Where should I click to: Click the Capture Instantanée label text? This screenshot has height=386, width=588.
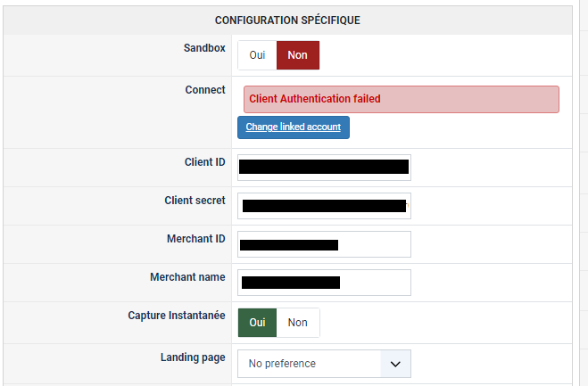pyautogui.click(x=177, y=316)
